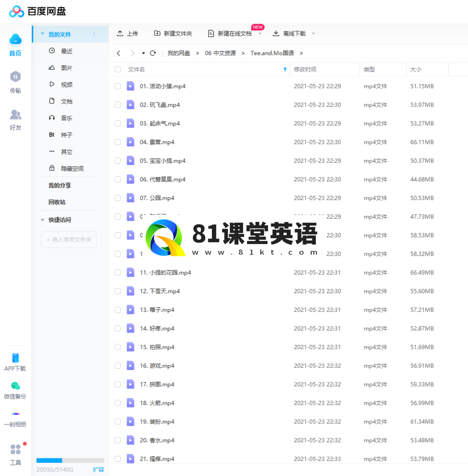The width and height of the screenshot is (468, 476).
Task: Open file 12. 下雪天.mp4
Action: point(160,291)
